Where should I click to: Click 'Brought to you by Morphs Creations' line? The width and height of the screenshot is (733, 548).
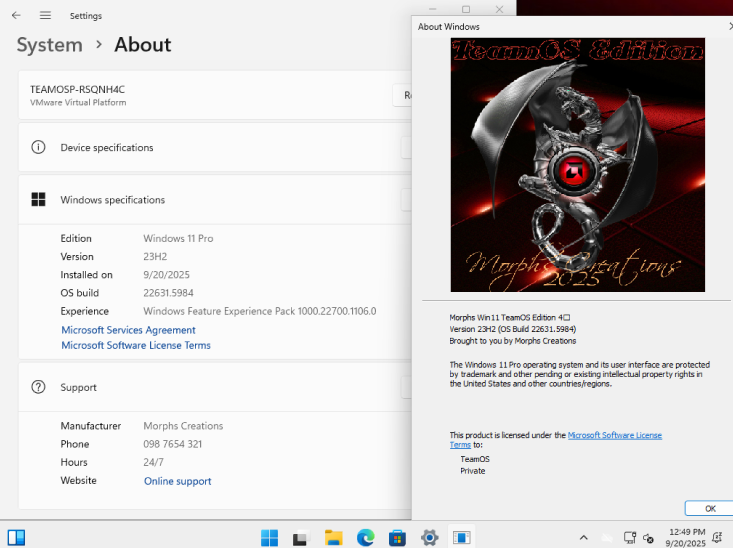(x=513, y=341)
